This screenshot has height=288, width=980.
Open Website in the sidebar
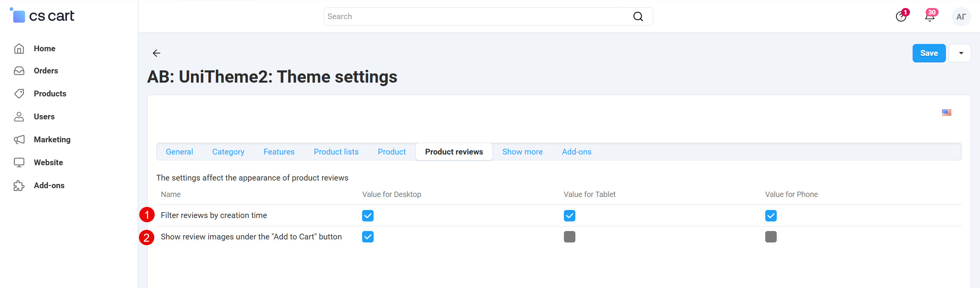[48, 163]
